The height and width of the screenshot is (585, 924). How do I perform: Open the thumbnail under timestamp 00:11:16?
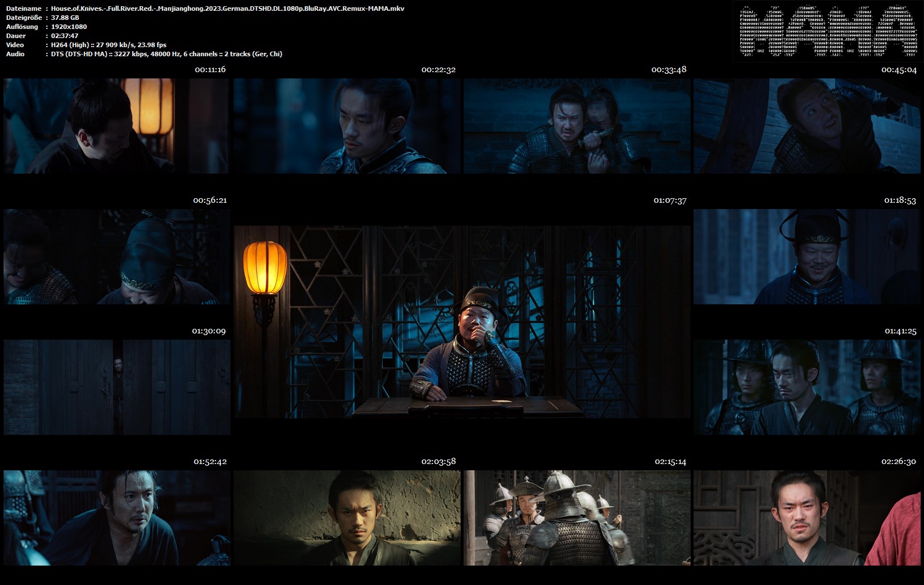pyautogui.click(x=116, y=126)
